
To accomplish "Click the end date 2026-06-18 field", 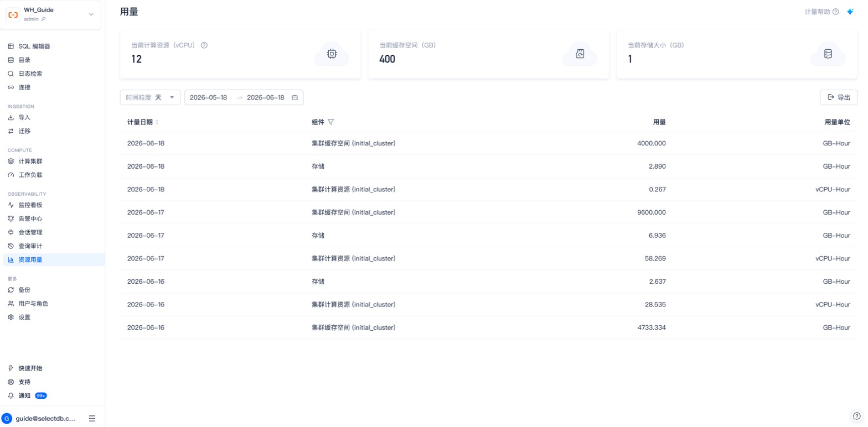I will pyautogui.click(x=266, y=97).
